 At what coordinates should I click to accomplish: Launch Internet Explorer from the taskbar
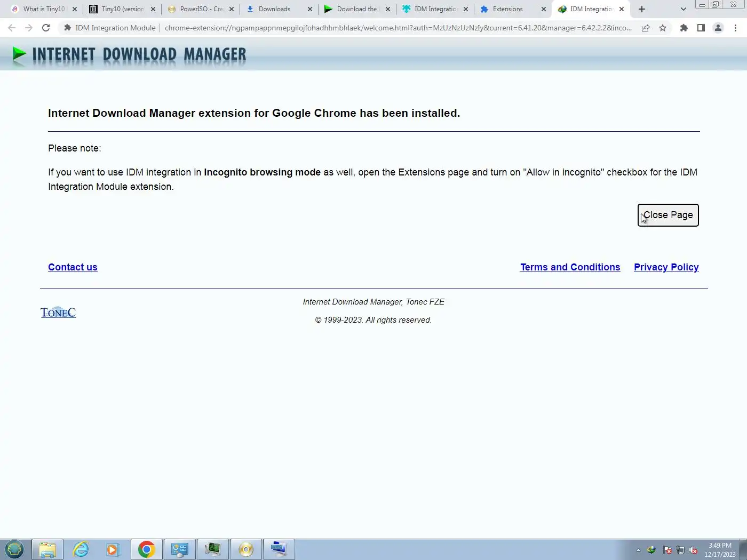(81, 549)
